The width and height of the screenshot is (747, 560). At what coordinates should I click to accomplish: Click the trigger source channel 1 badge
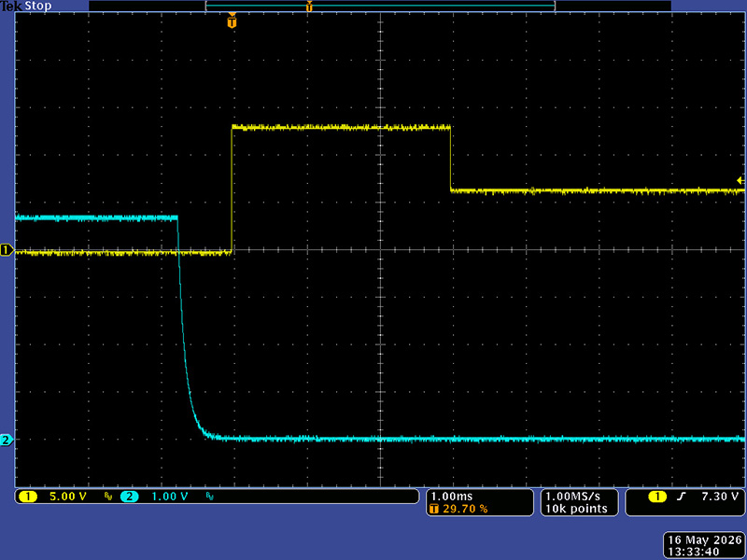click(x=657, y=497)
